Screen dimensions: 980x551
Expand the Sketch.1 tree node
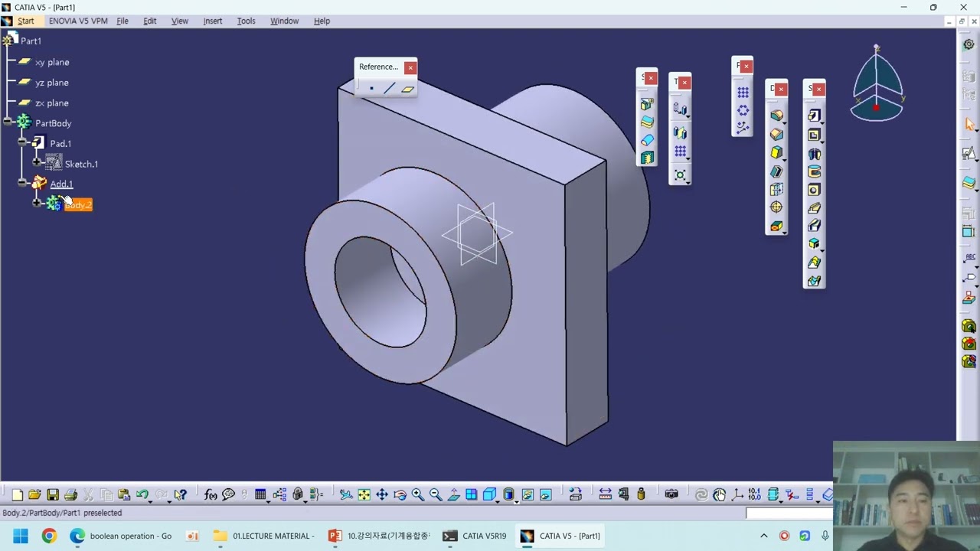pyautogui.click(x=37, y=161)
